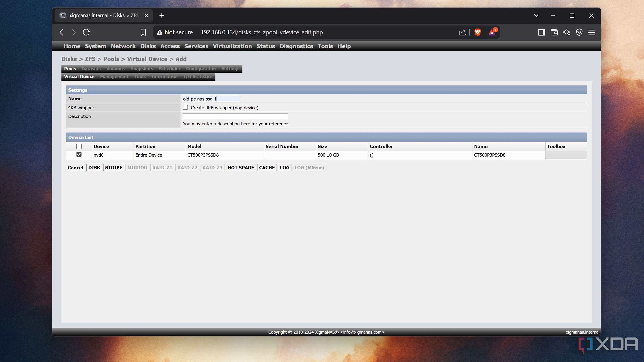Open the Network menu
The image size is (644, 362).
tap(123, 46)
